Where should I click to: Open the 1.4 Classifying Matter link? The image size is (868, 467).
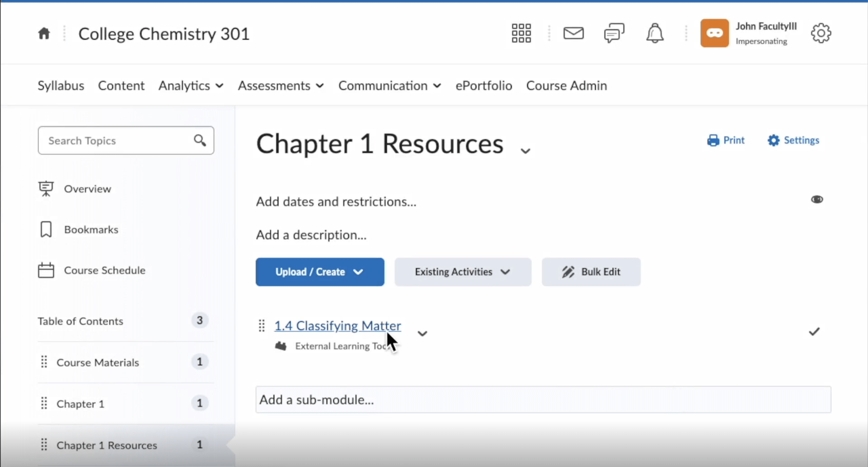click(337, 326)
